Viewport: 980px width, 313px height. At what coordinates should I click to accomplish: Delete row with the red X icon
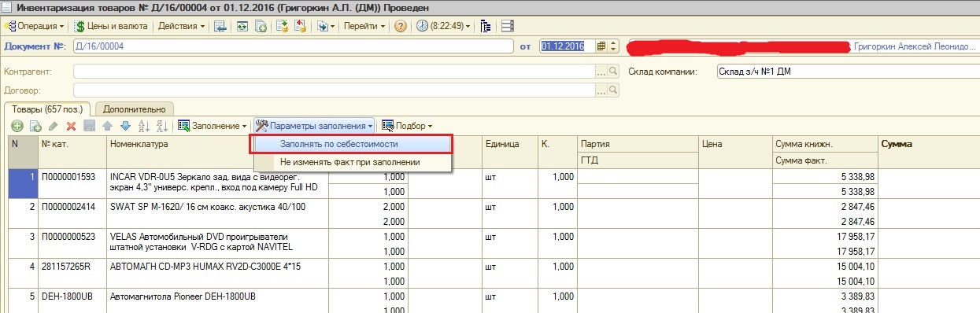[72, 126]
